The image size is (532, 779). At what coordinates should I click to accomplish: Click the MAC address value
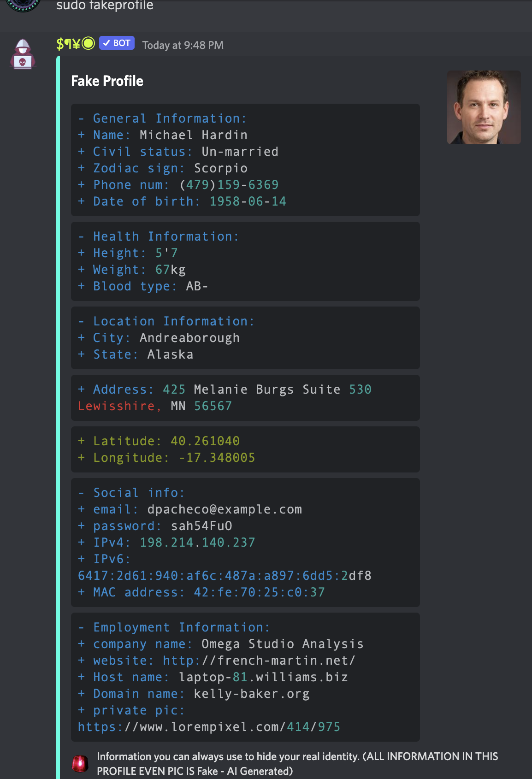259,592
